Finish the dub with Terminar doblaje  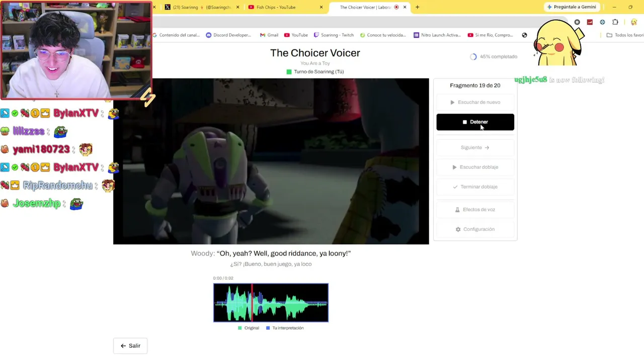pyautogui.click(x=475, y=187)
